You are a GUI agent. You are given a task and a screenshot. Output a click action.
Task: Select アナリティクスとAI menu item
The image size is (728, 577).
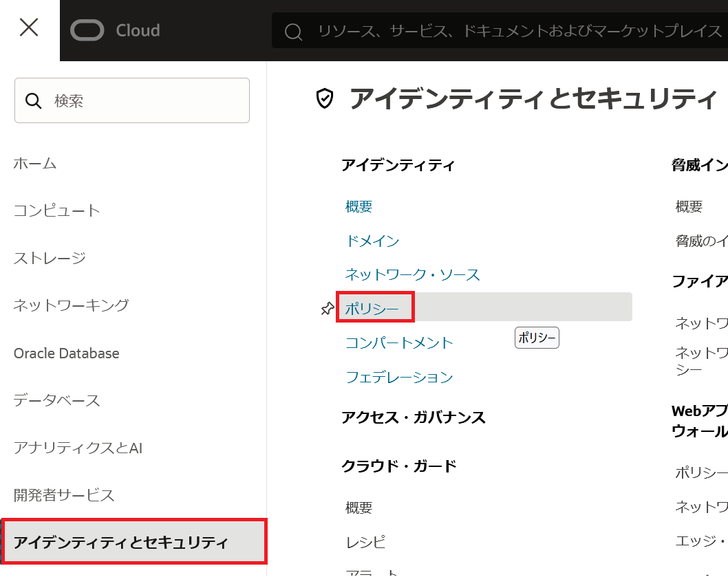coord(78,448)
